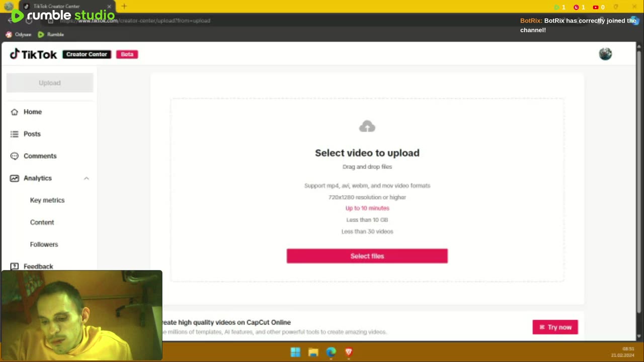Click the Comments bubble icon in sidebar

click(x=14, y=156)
